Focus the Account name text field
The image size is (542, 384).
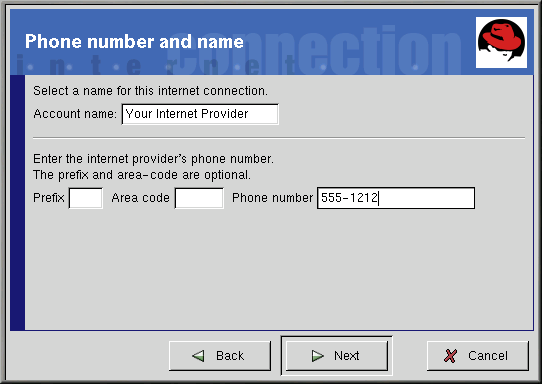pos(200,114)
